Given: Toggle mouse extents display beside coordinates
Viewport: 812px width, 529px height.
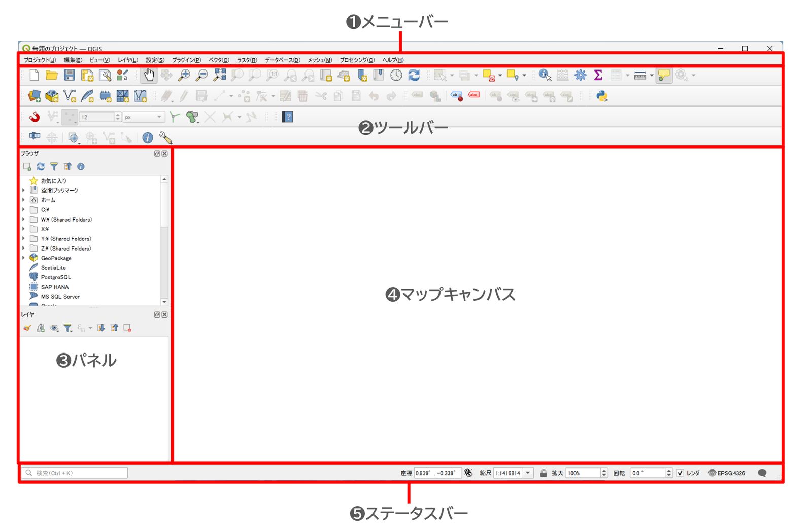Looking at the screenshot, I should 468,473.
